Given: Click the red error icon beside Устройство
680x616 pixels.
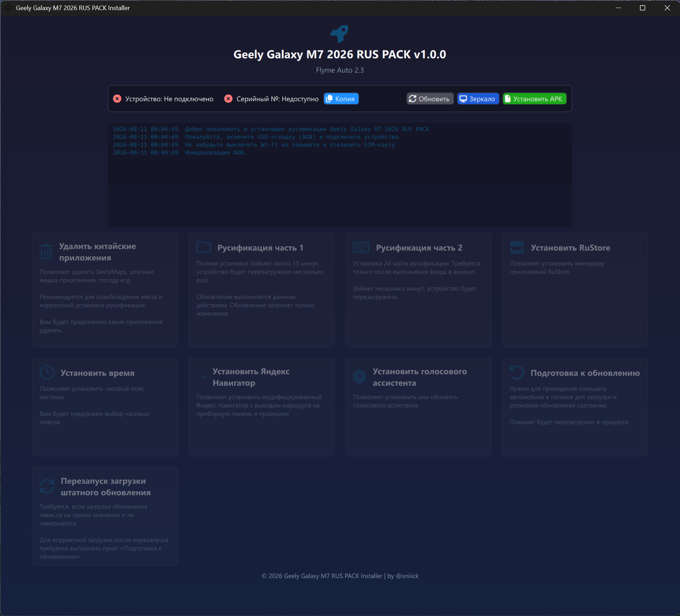Looking at the screenshot, I should [117, 99].
